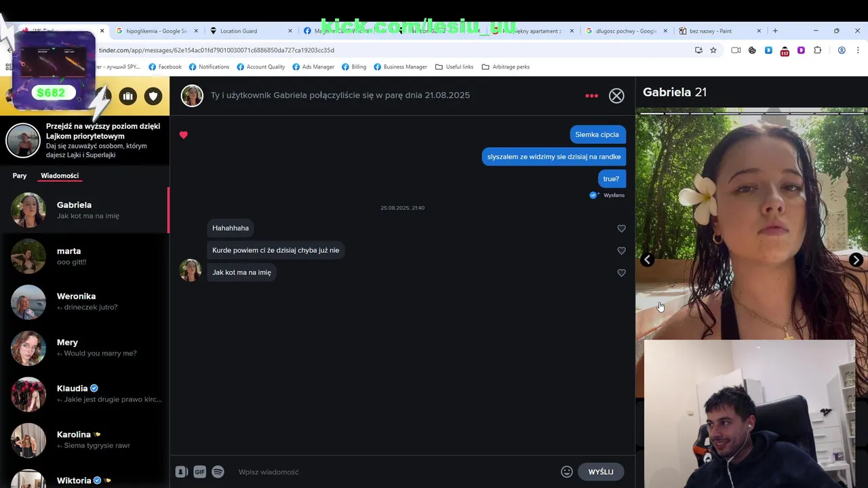Switch to the Pary tab
868x488 pixels.
tap(20, 176)
